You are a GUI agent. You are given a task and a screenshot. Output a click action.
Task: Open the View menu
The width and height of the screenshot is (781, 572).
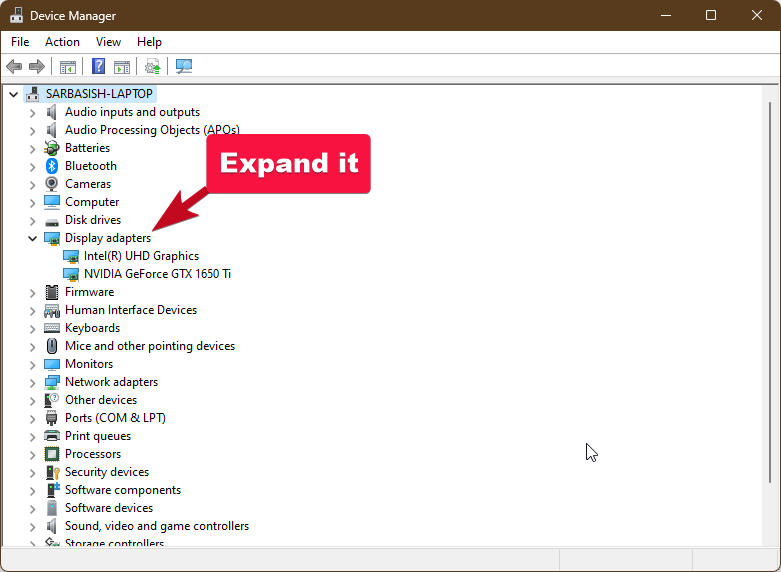108,42
